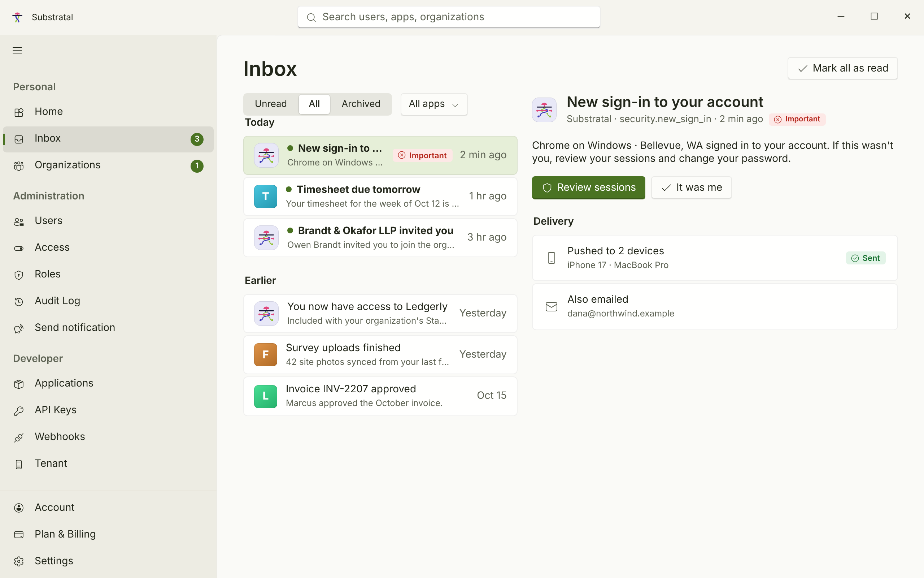Collapse the sidebar with the hamburger icon

(x=17, y=50)
